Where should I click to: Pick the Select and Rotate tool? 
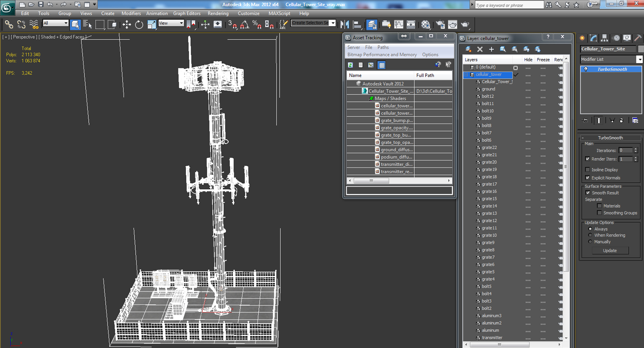pyautogui.click(x=139, y=24)
